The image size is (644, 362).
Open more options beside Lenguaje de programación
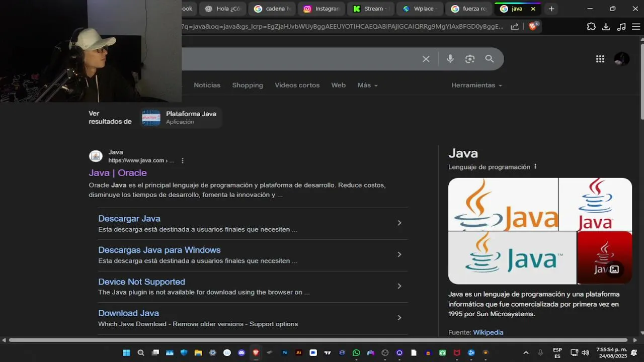(x=535, y=166)
